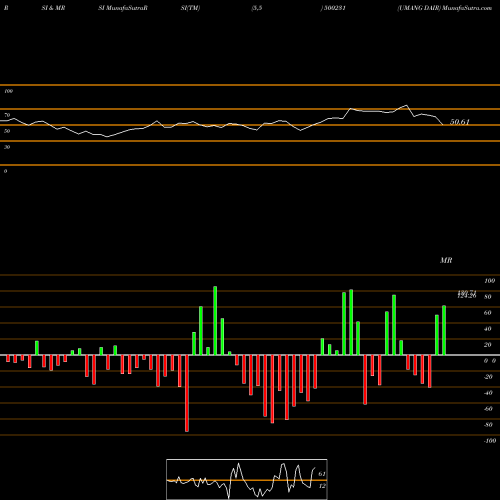
Task: Click the -60 label on MR axis
Action: tap(488, 409)
